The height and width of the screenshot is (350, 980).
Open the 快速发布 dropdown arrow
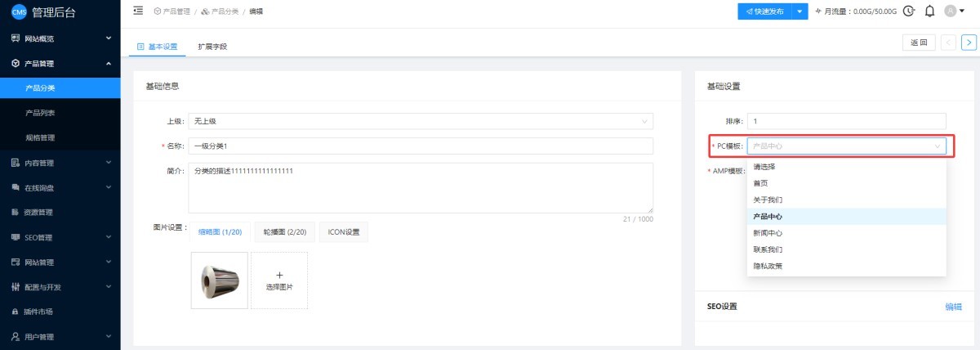click(x=800, y=11)
